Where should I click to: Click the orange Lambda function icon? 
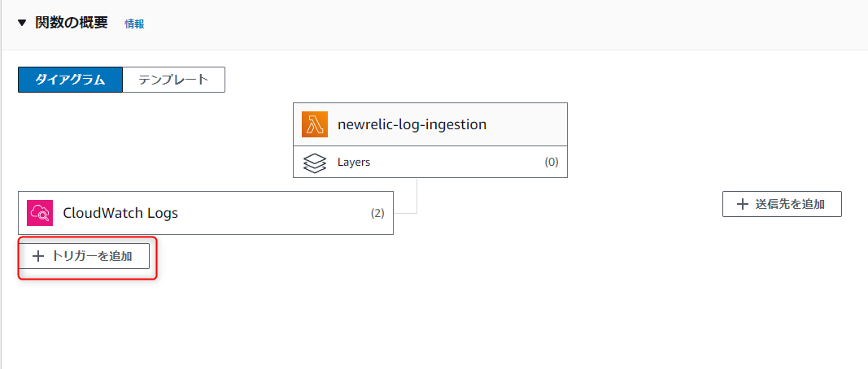(315, 124)
